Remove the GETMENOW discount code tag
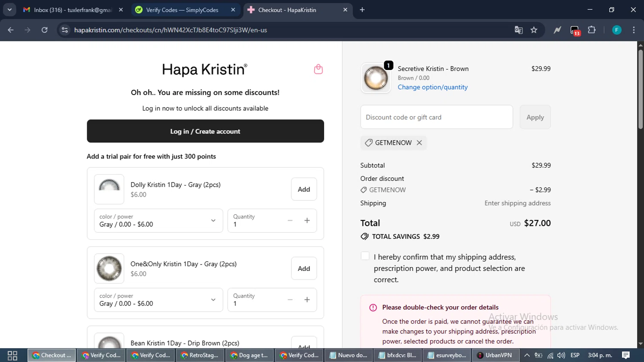 419,143
